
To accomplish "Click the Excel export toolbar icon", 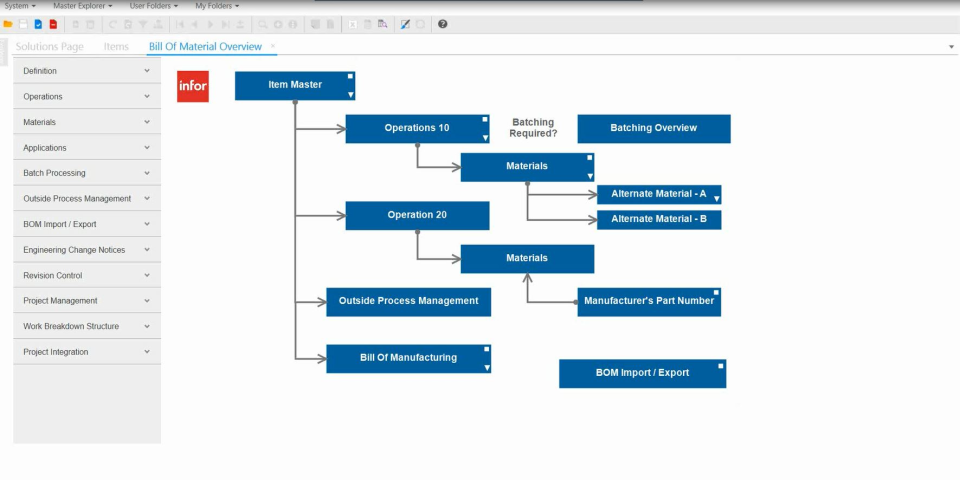I will pyautogui.click(x=353, y=24).
